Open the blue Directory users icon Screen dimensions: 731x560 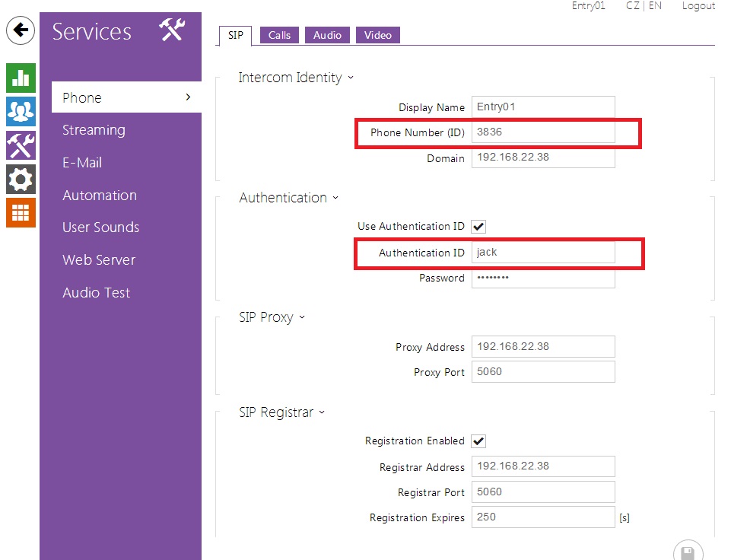coord(21,111)
